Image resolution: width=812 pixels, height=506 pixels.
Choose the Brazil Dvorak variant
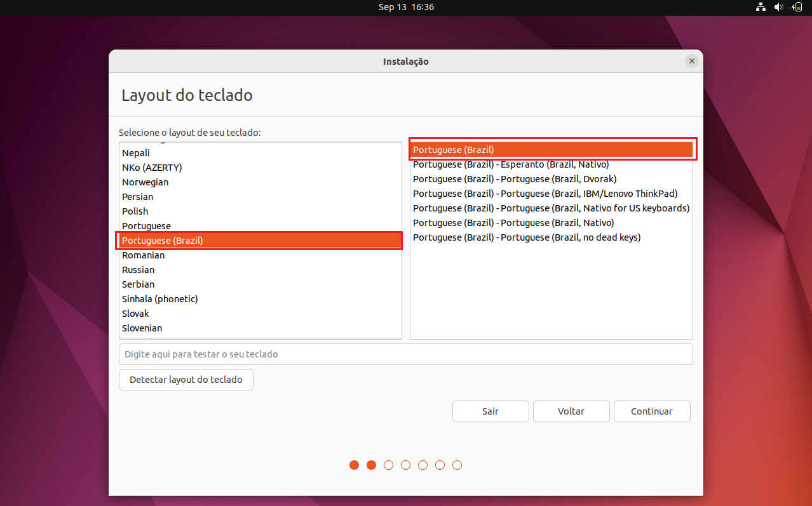551,179
